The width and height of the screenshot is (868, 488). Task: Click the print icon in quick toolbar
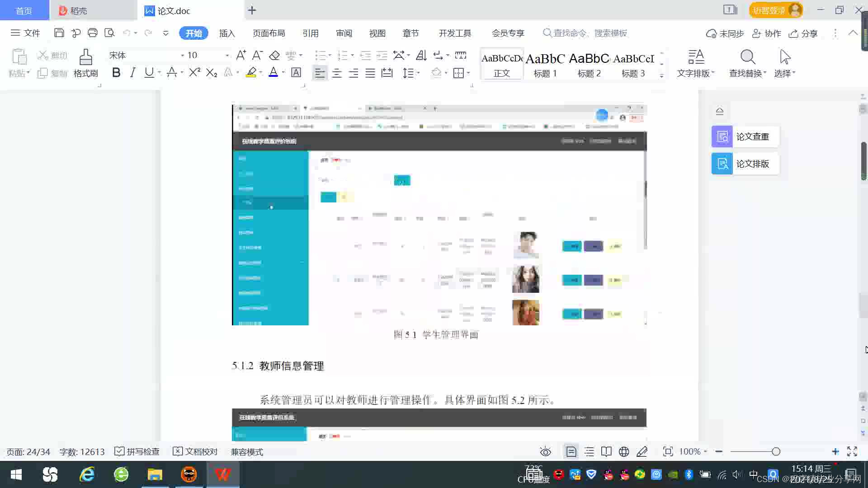click(93, 33)
